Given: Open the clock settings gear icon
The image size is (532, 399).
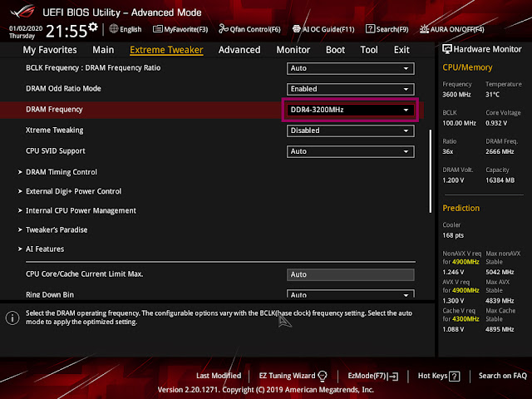Looking at the screenshot, I should pyautogui.click(x=93, y=27).
